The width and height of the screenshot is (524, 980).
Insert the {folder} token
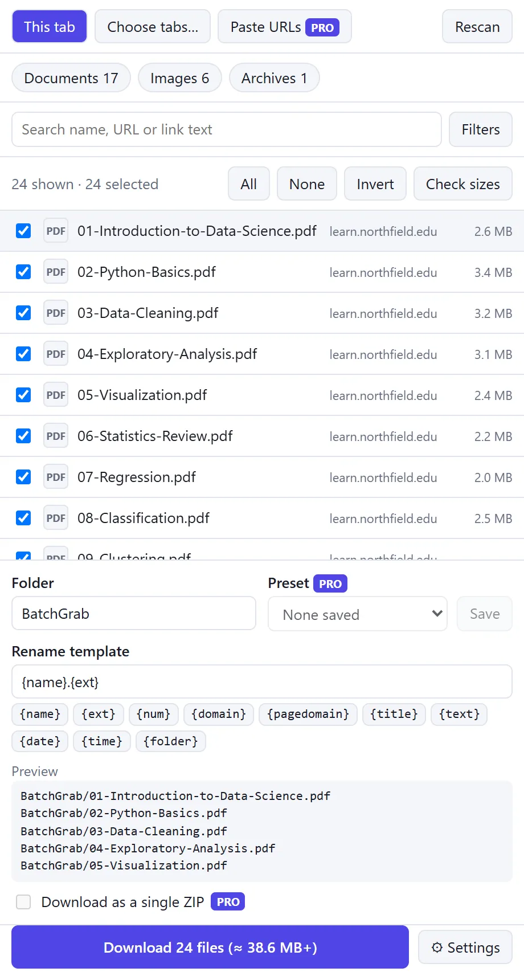coord(171,741)
